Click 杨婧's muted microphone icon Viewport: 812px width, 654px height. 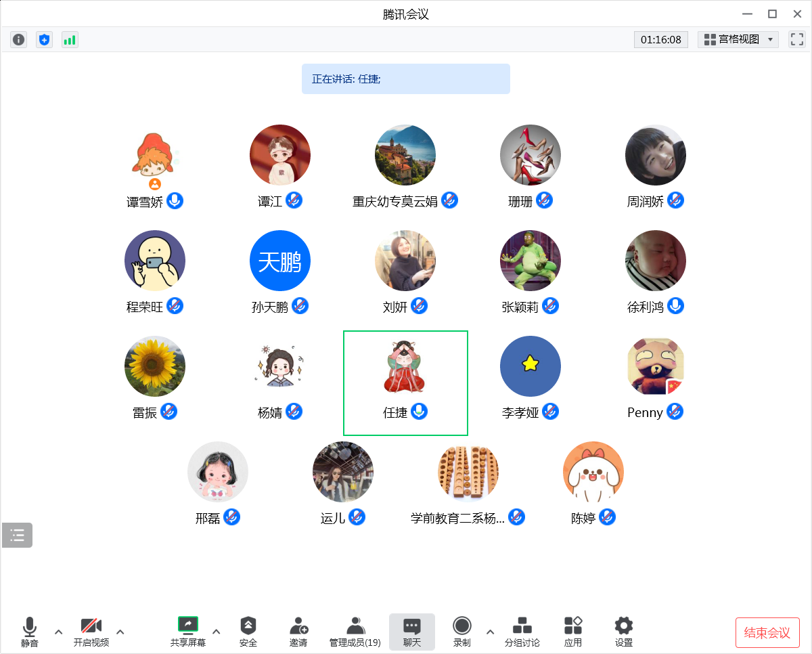point(294,412)
